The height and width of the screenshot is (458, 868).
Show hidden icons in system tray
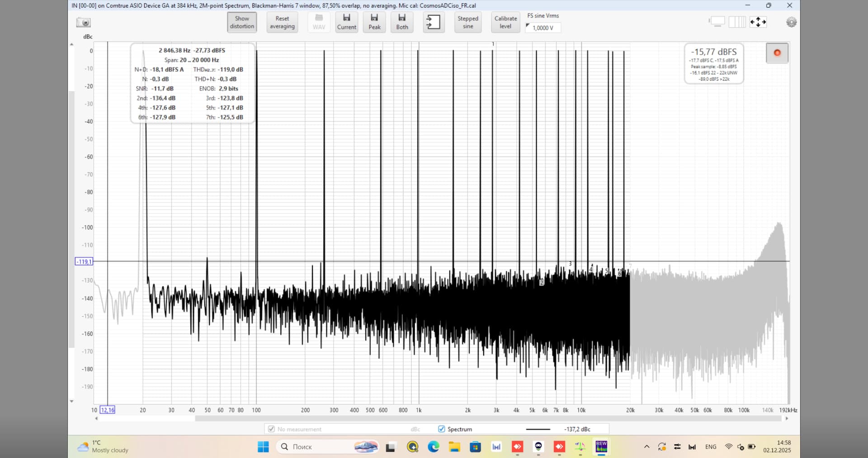click(x=646, y=447)
